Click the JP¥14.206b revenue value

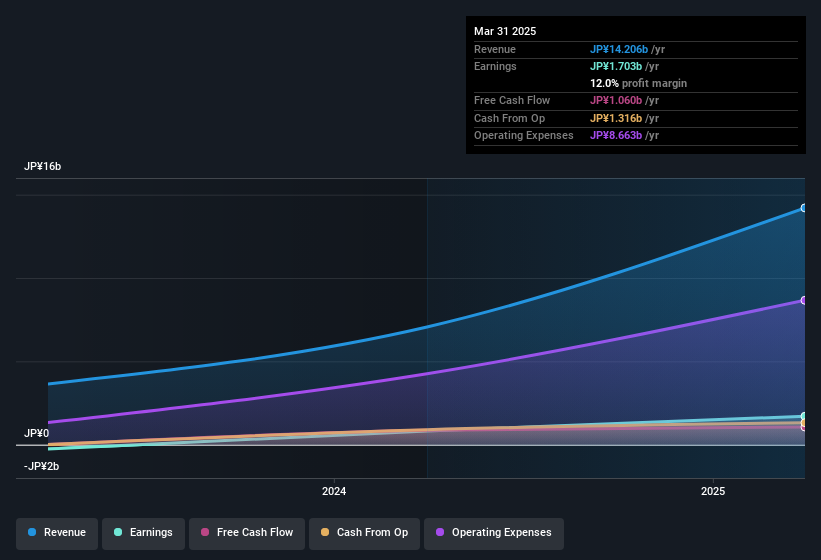pos(619,49)
